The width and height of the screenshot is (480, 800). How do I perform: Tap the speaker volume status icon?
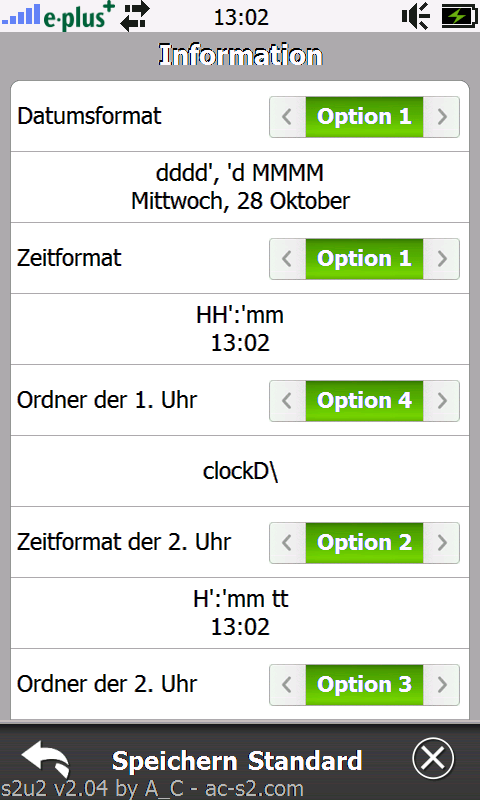point(416,16)
